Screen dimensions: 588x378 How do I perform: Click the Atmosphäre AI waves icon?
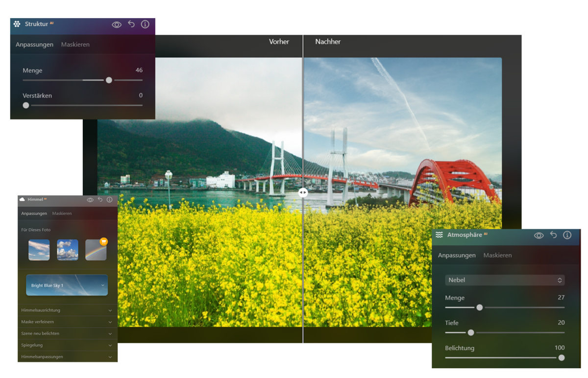coord(440,235)
